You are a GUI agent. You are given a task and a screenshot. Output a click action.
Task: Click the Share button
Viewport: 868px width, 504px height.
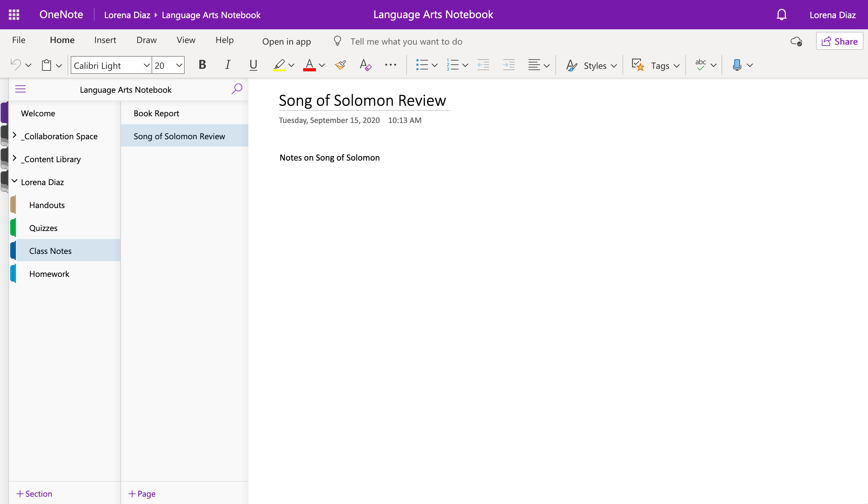pos(839,41)
